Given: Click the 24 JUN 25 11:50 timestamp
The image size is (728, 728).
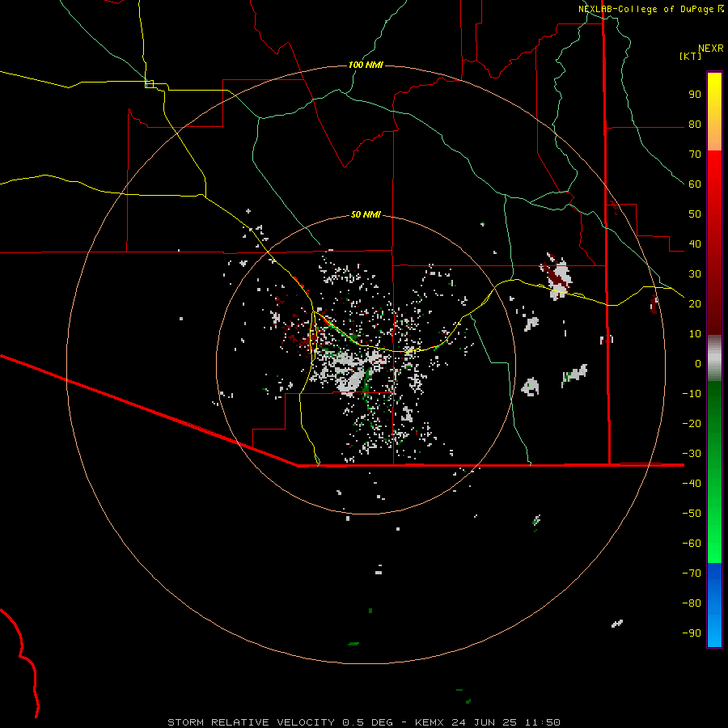Looking at the screenshot, I should [x=506, y=722].
